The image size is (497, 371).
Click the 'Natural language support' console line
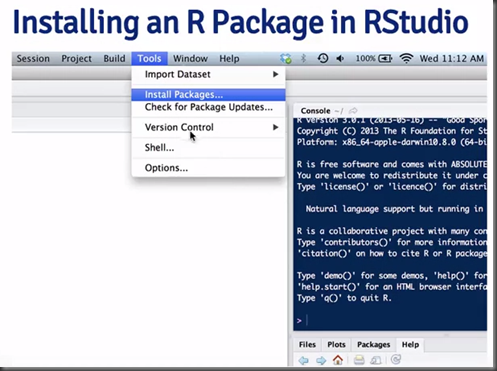coord(395,209)
